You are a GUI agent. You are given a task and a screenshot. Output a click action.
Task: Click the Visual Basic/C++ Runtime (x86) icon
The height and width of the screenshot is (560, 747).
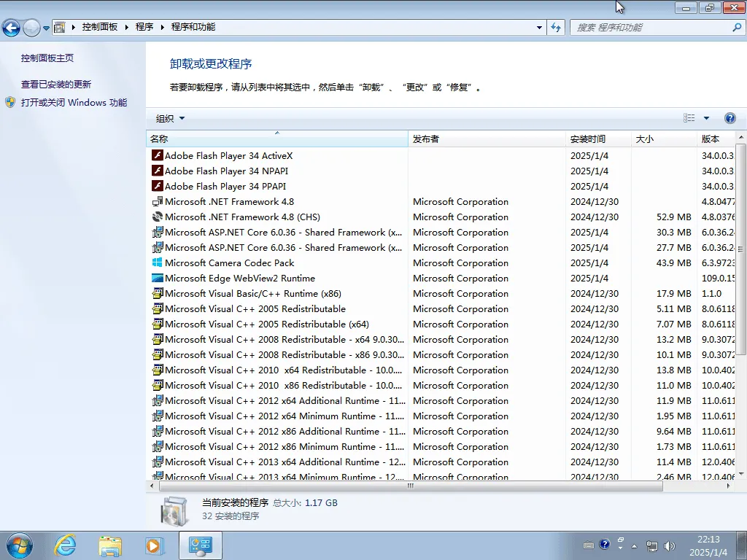click(158, 293)
